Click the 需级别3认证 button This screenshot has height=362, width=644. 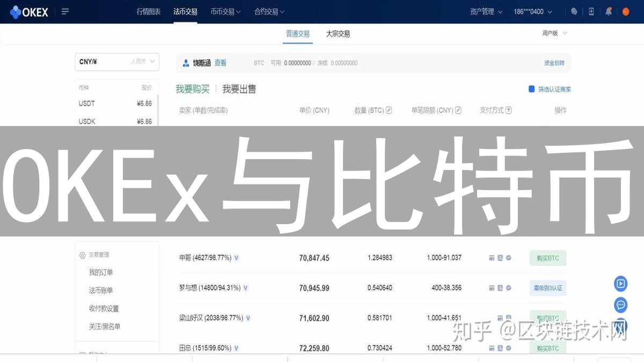[548, 288]
